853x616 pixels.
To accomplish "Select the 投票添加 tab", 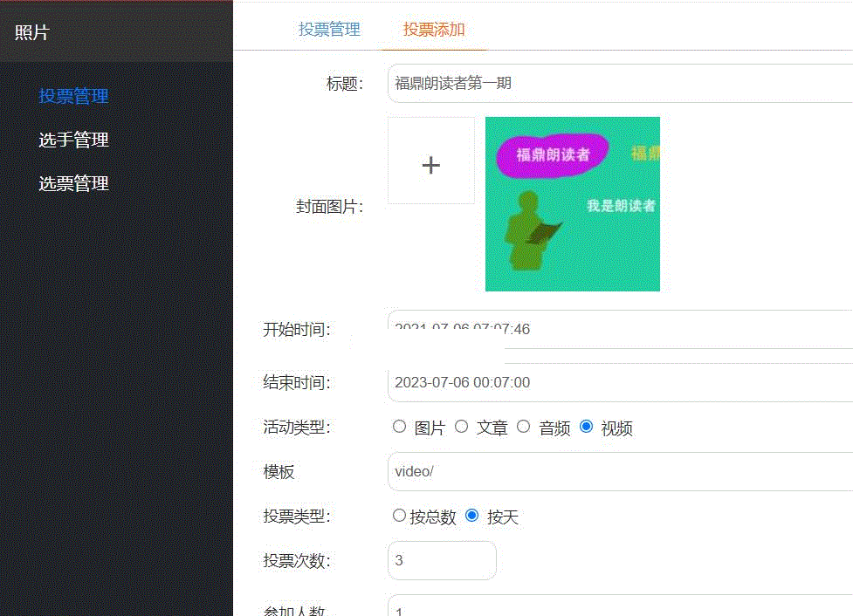I will [x=434, y=29].
